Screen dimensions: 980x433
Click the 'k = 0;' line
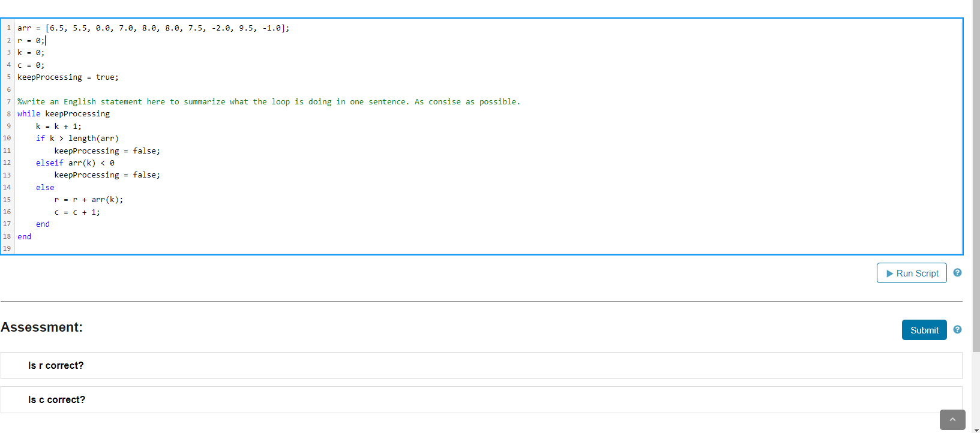point(31,53)
